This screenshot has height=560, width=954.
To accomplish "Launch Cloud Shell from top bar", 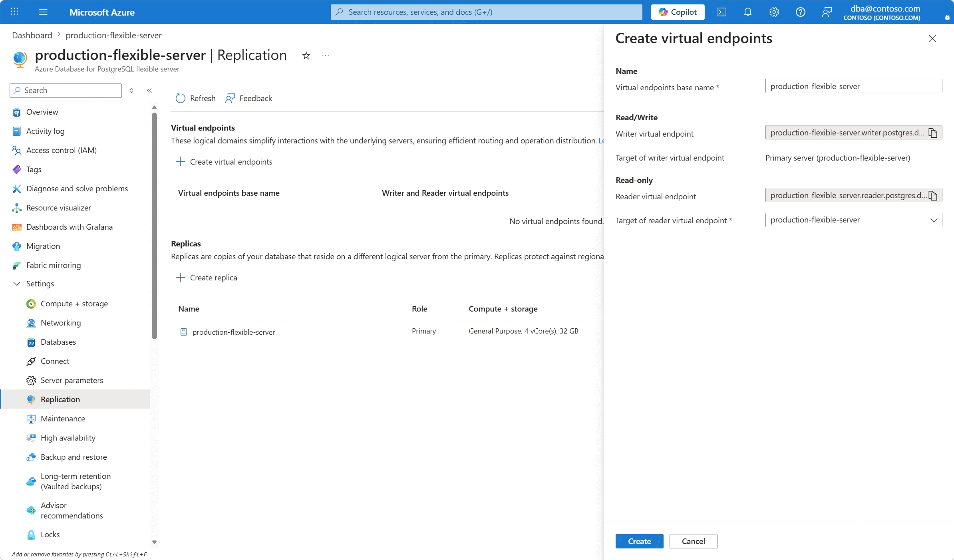I will [x=721, y=12].
